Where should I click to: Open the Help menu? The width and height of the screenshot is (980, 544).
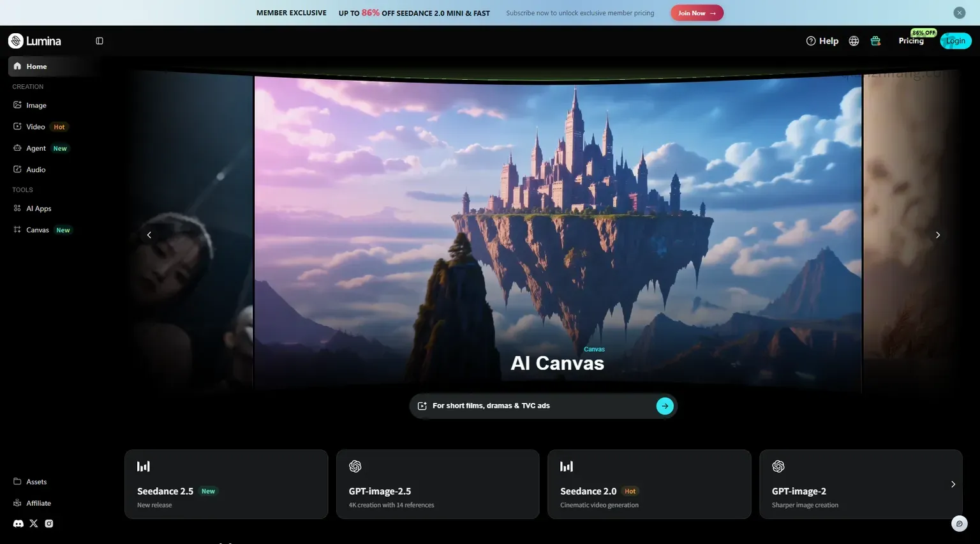pos(822,41)
